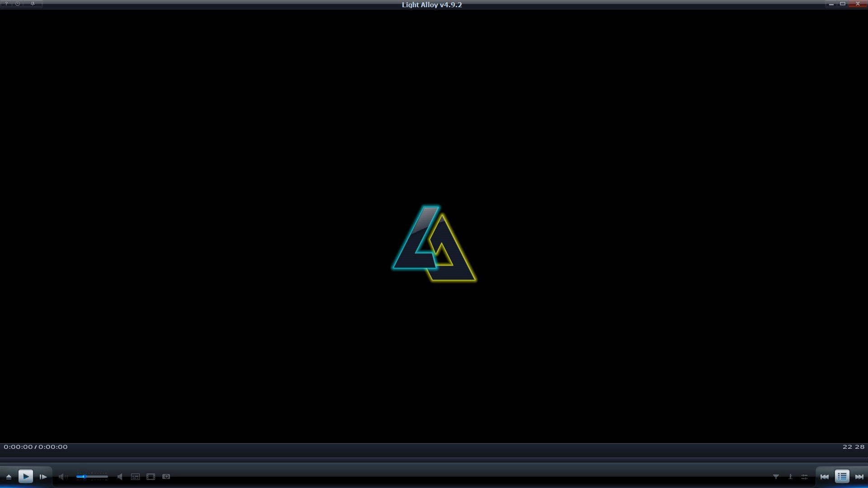Skip to next track button
This screenshot has width=868, height=488.
coord(859,477)
